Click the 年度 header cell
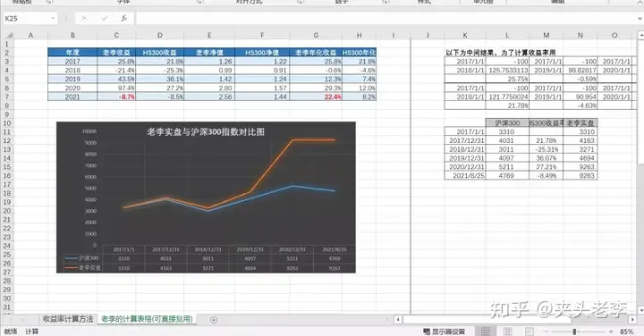 tap(72, 53)
